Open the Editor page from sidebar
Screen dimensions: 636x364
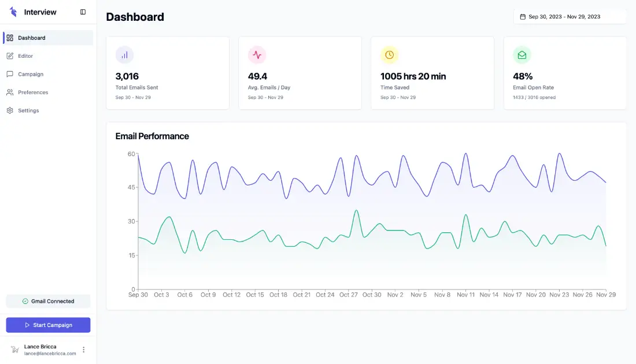(25, 56)
